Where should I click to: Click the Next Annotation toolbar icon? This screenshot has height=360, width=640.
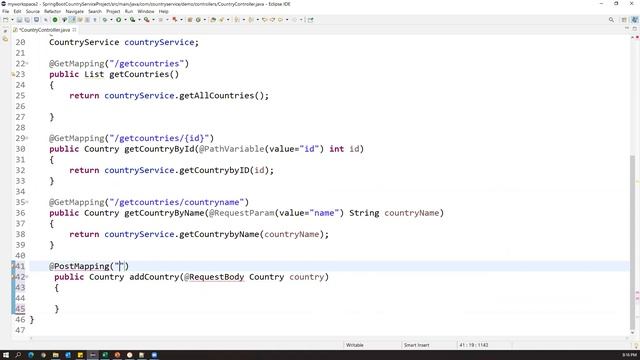point(237,20)
